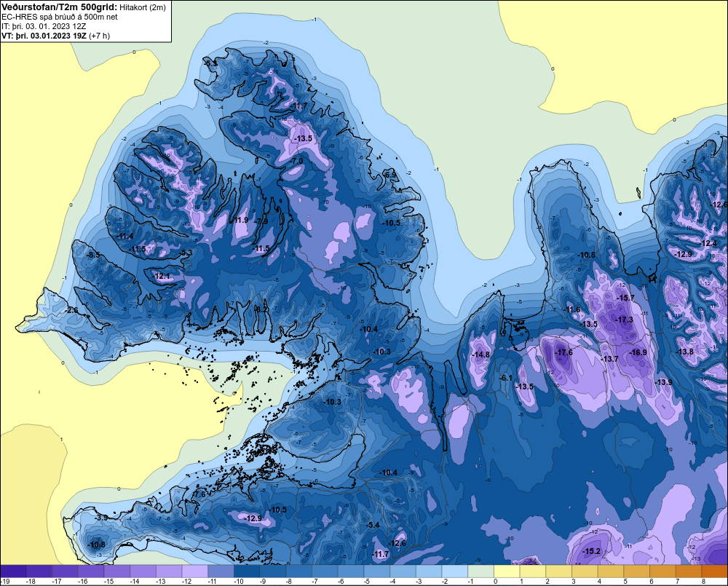The width and height of the screenshot is (728, 586).
Task: Click the legend color swatch between -12 and -11
Action: coord(195,571)
